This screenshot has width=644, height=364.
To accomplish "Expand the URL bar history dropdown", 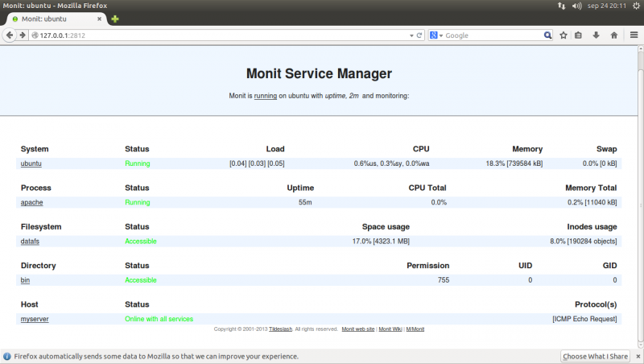I will (x=411, y=35).
